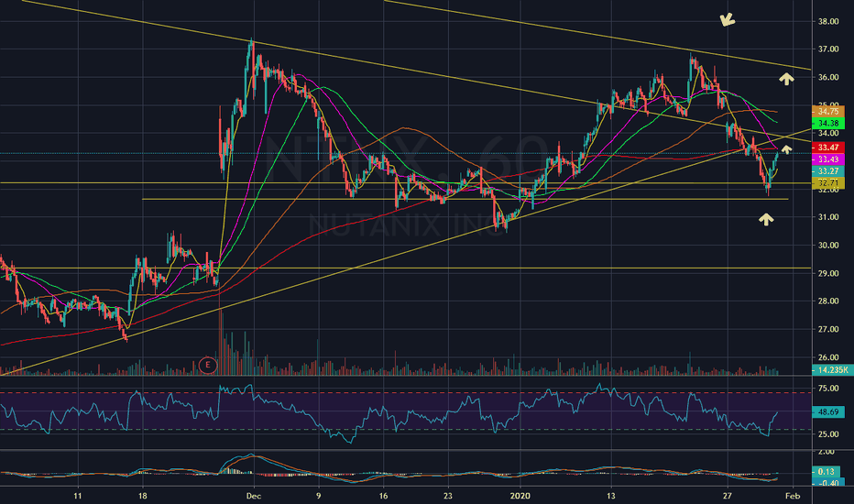
Task: Click the 27.00 price axis tick
Action: [x=827, y=329]
